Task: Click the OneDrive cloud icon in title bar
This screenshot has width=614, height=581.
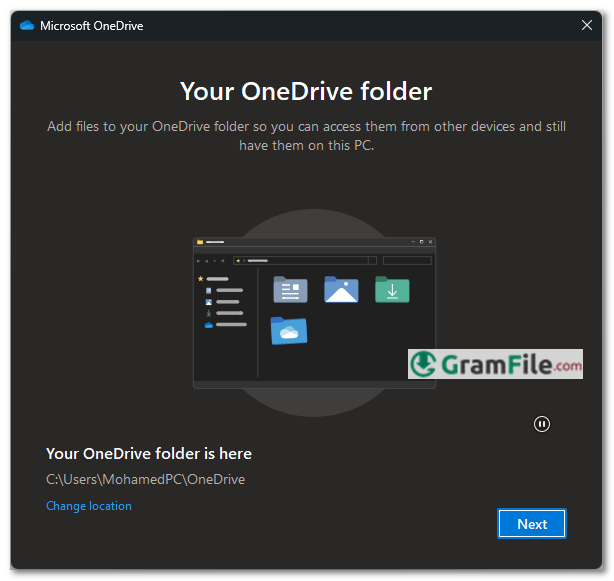Action: (27, 26)
